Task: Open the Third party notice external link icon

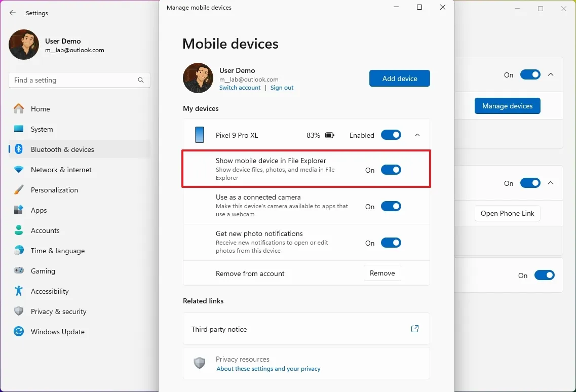Action: tap(414, 329)
